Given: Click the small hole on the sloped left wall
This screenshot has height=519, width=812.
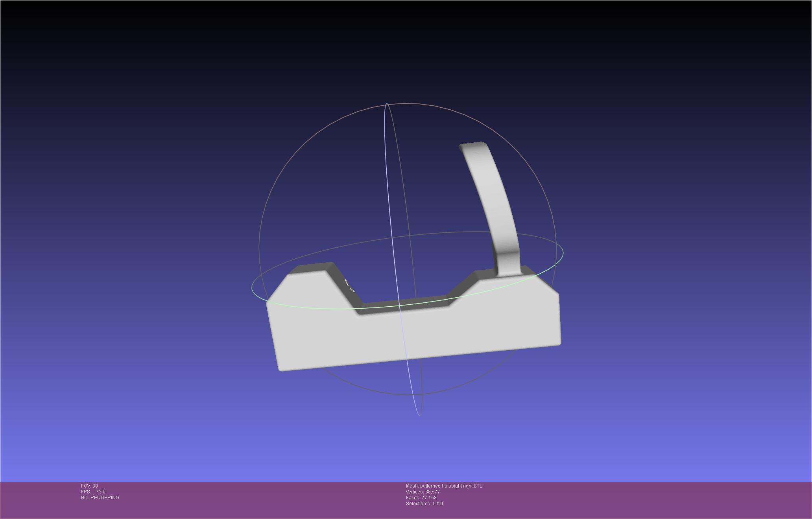Looking at the screenshot, I should [x=349, y=285].
